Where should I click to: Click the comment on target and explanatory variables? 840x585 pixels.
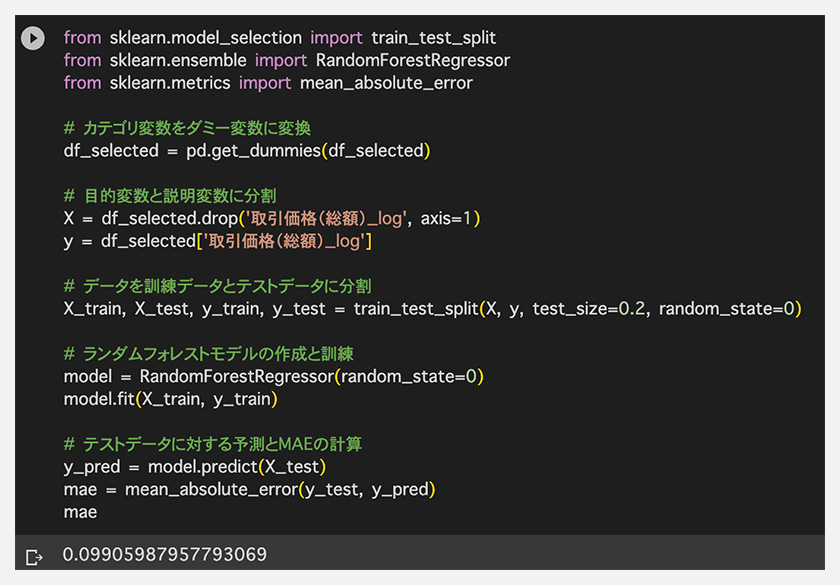coord(170,196)
